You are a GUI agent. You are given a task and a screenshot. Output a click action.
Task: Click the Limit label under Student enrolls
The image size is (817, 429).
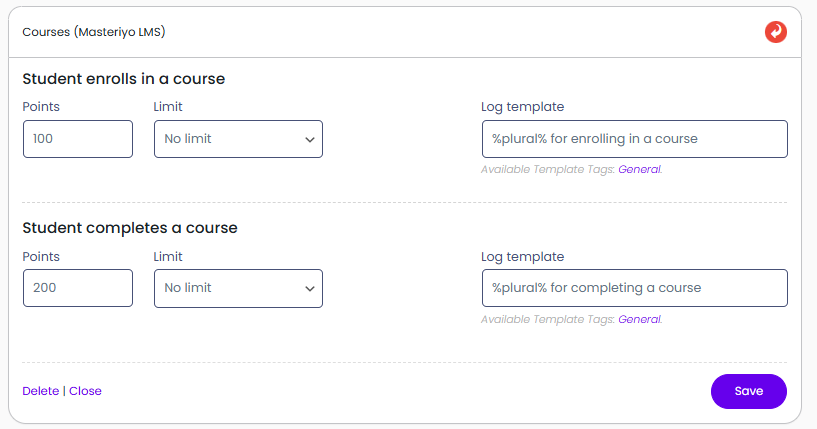(x=168, y=107)
